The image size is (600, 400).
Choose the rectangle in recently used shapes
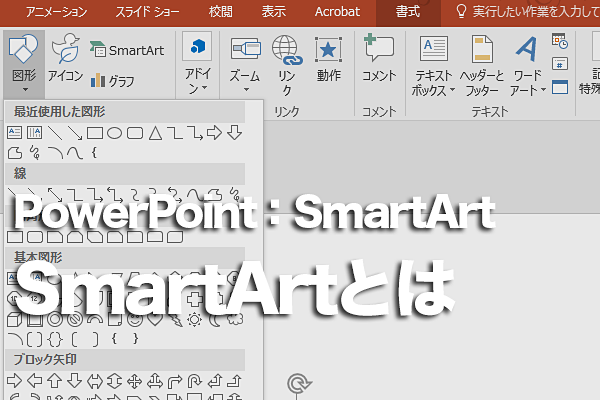[95, 133]
